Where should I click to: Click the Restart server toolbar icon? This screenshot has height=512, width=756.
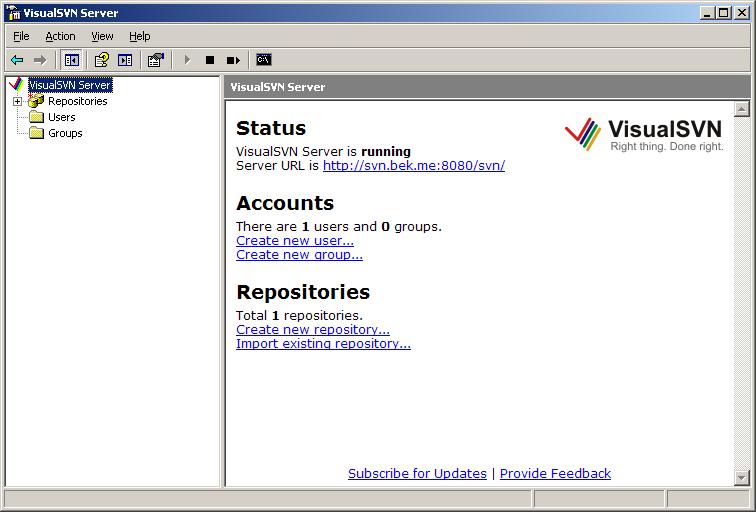point(233,60)
